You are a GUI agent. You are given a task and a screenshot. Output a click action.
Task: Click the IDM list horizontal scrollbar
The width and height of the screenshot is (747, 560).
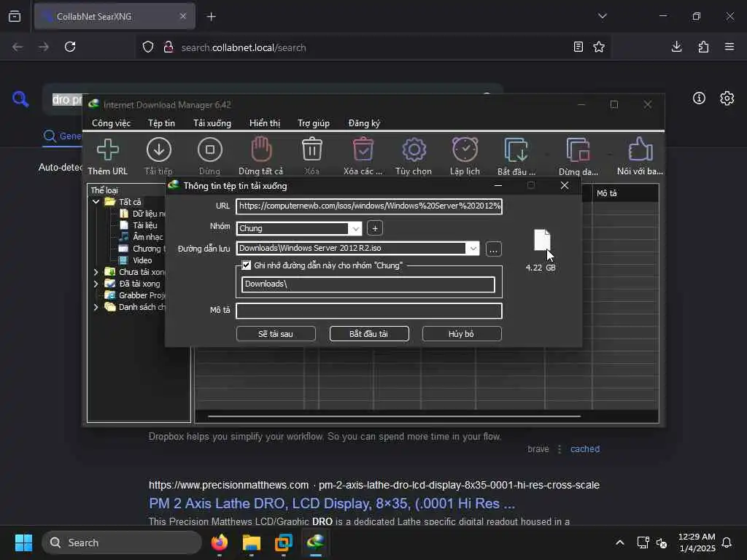[394, 416]
